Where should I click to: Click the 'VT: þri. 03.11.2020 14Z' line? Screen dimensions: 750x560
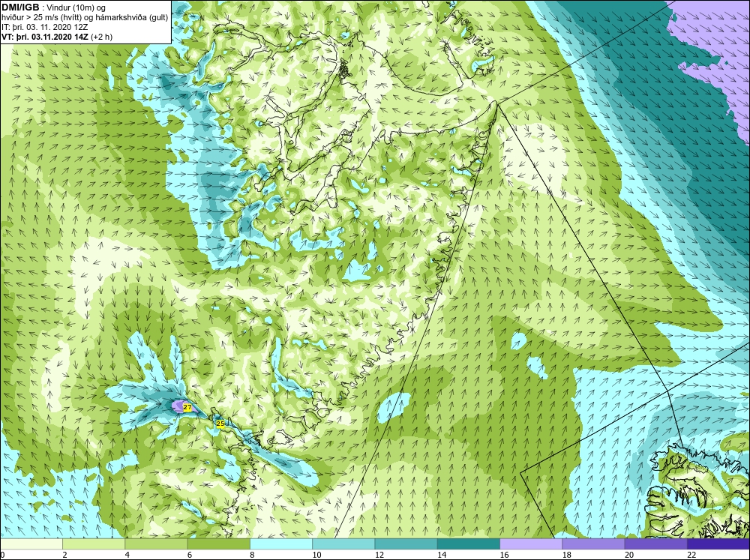[44, 36]
